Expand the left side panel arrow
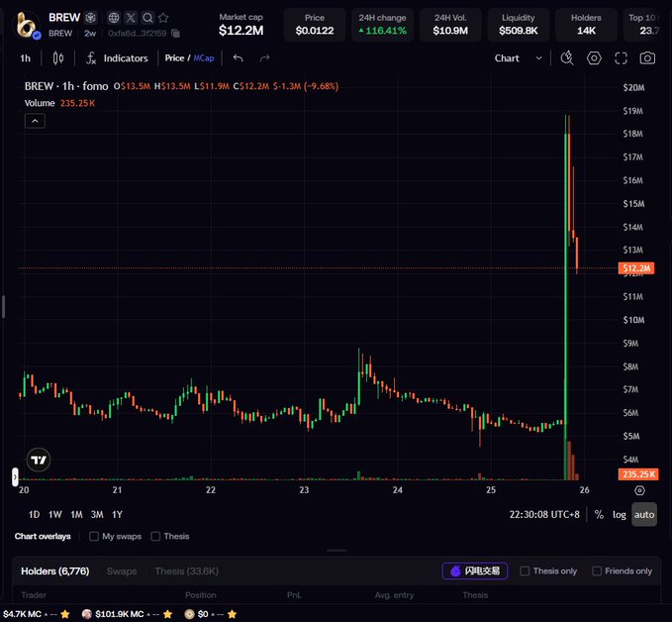Image resolution: width=672 pixels, height=622 pixels. [x=15, y=476]
